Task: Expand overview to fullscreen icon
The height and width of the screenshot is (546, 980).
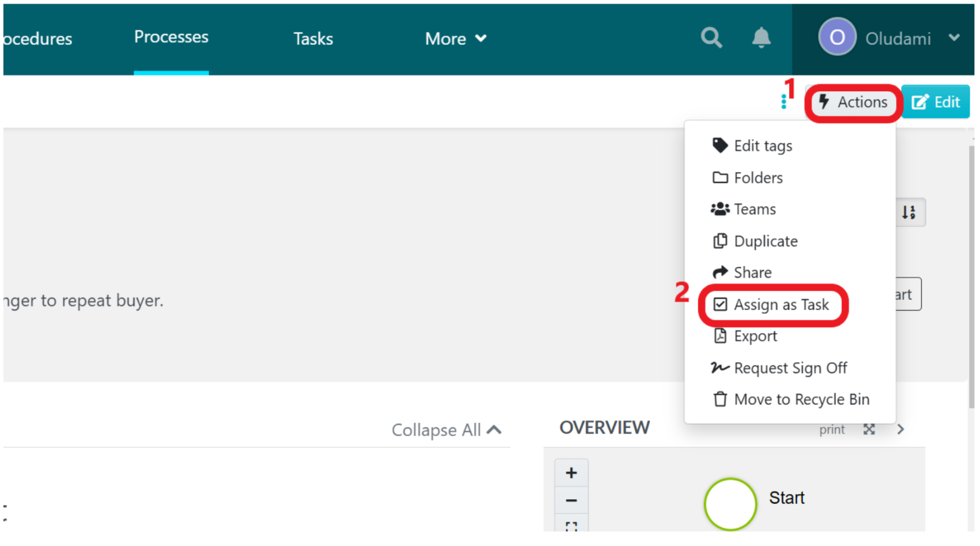Action: click(869, 429)
